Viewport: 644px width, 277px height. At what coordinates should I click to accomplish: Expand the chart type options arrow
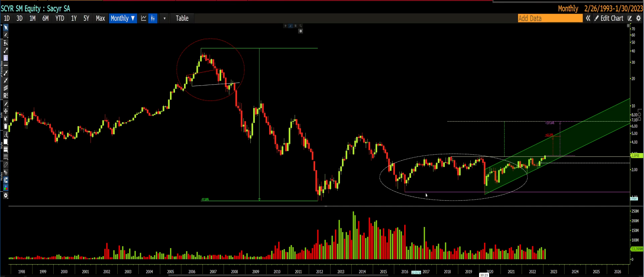click(x=164, y=18)
